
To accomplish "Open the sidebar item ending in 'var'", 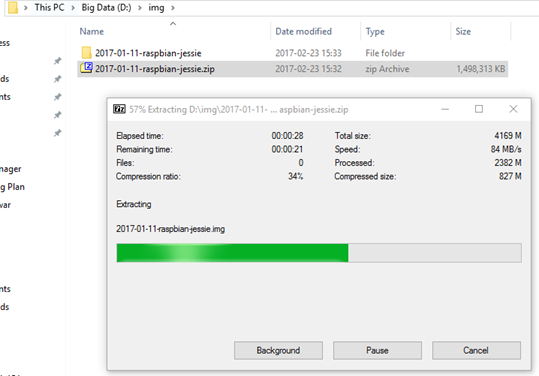I will [6, 205].
